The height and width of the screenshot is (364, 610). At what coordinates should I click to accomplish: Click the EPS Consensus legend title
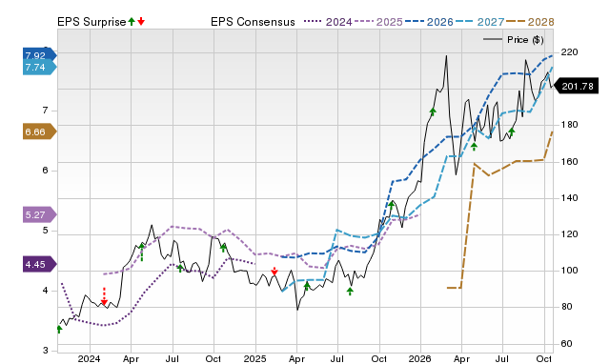pyautogui.click(x=253, y=22)
